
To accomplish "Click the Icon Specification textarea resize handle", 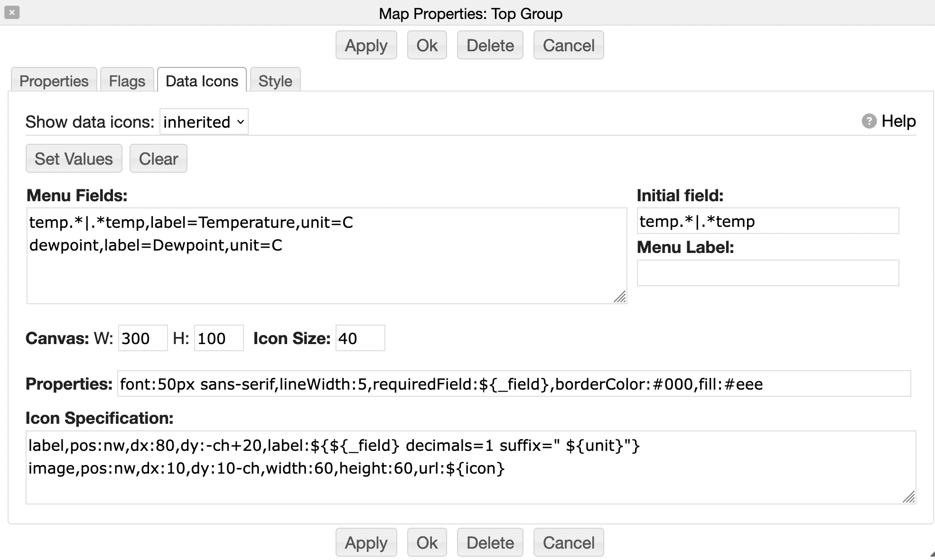I will pos(908,497).
